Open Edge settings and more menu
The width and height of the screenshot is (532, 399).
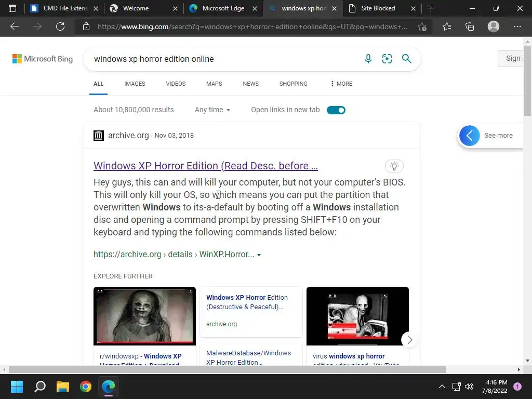pos(517,26)
